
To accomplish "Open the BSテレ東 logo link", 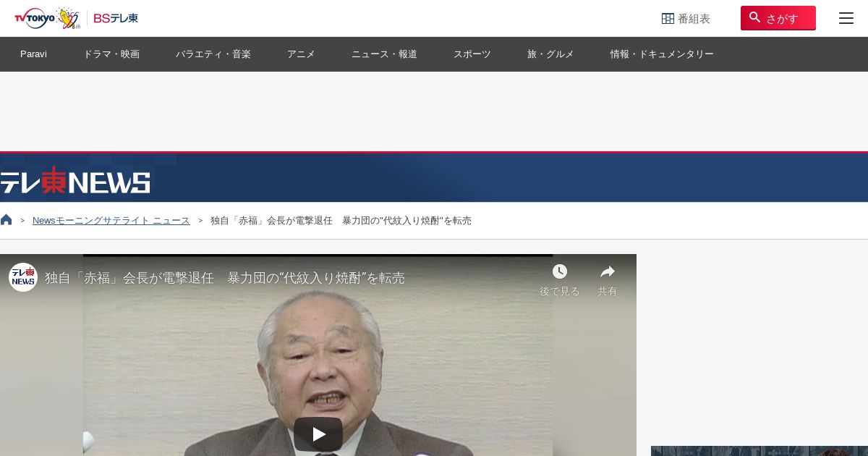I will pos(116,18).
